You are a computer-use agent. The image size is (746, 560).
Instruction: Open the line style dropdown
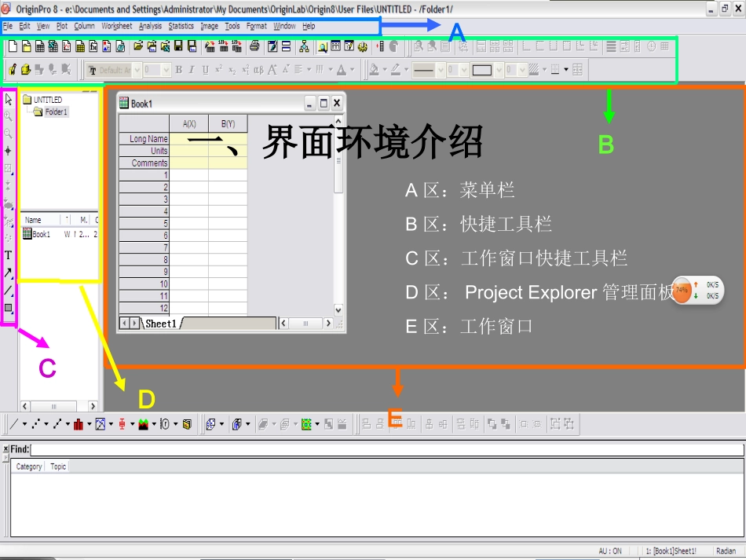pos(441,70)
